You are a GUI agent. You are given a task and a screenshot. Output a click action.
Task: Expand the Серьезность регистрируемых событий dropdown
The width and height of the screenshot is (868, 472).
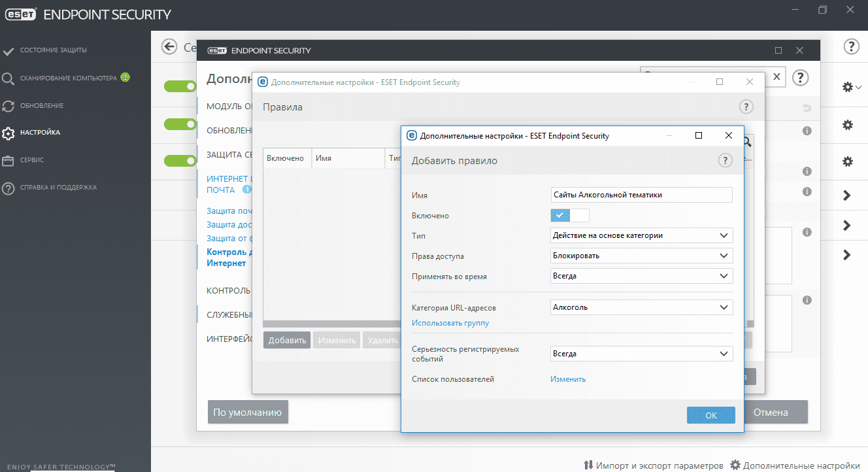[x=642, y=354]
